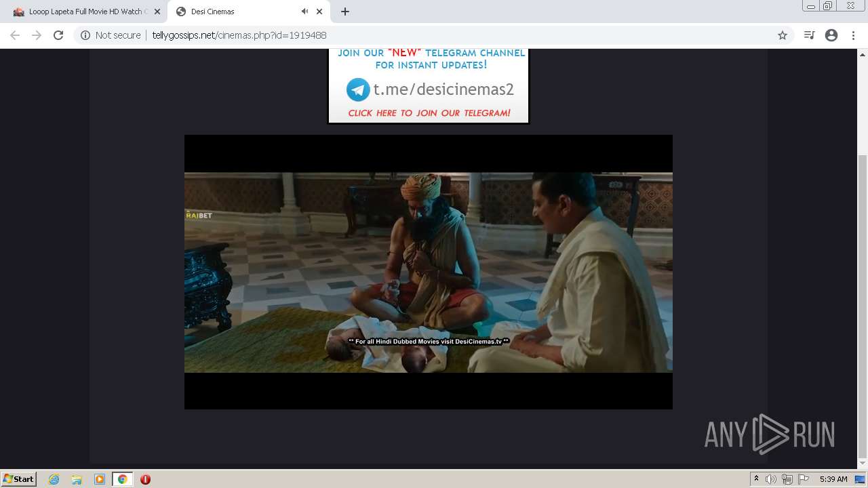Go forward to next page

pos(37,35)
